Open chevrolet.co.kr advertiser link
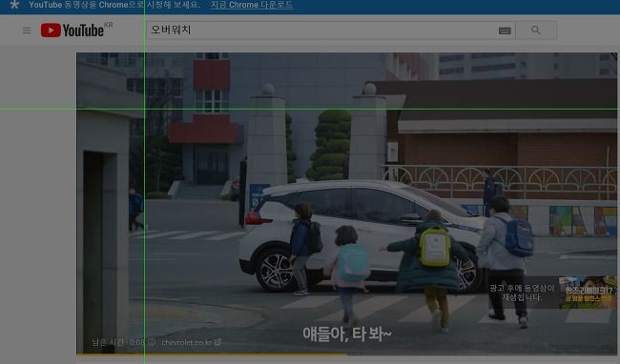The width and height of the screenshot is (620, 364). 191,342
